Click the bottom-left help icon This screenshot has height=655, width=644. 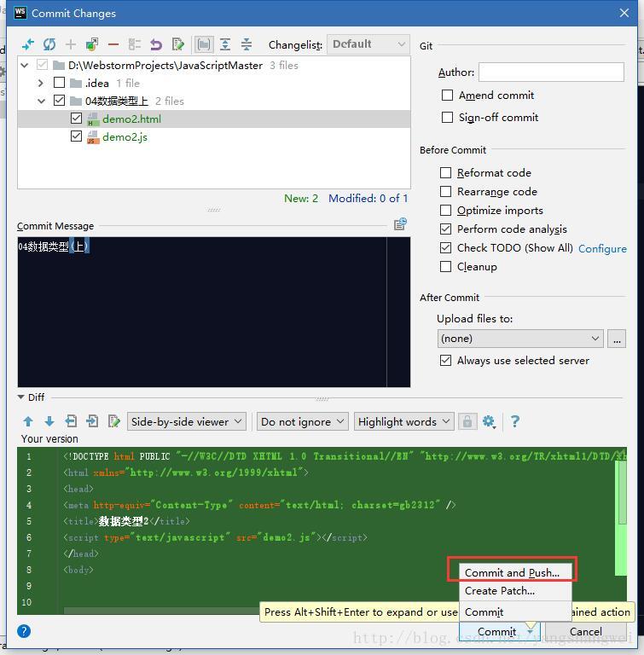click(x=24, y=631)
